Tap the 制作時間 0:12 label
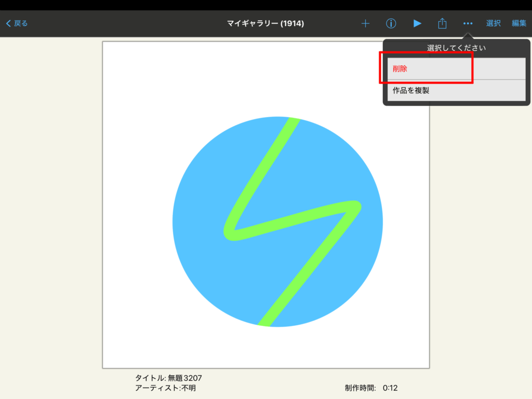532x399 pixels. coord(371,388)
